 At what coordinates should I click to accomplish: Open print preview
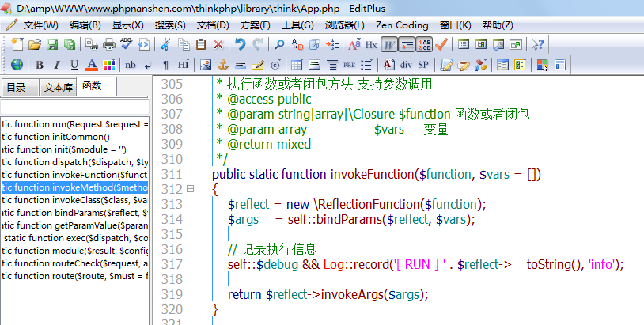(x=91, y=44)
